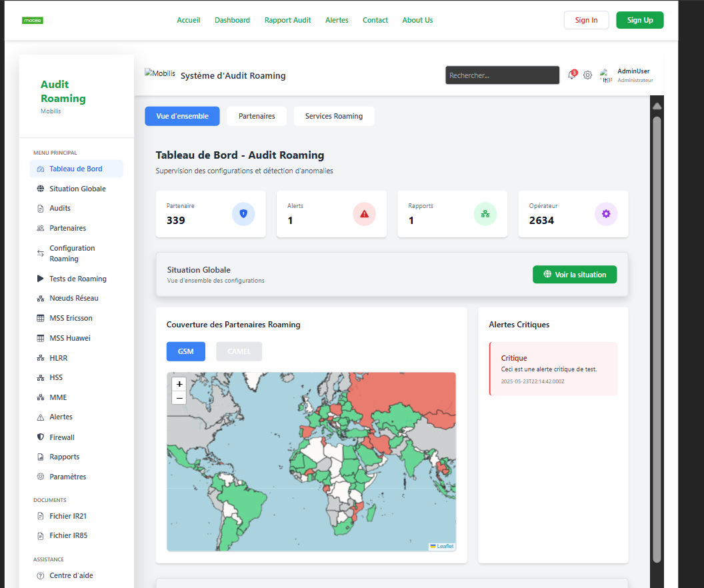The width and height of the screenshot is (704, 588).
Task: Click the green Rapports network icon
Action: [485, 214]
